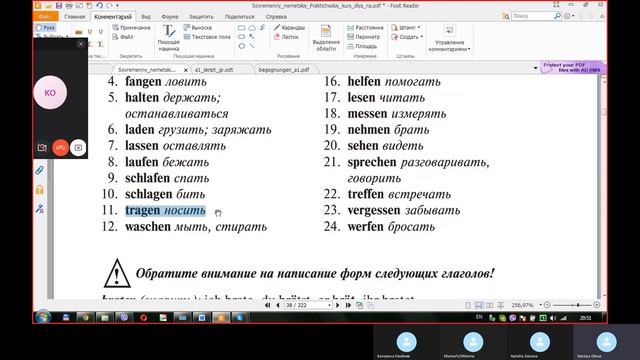Open the document tabs list arrow
The height and width of the screenshot is (360, 640).
click(536, 68)
